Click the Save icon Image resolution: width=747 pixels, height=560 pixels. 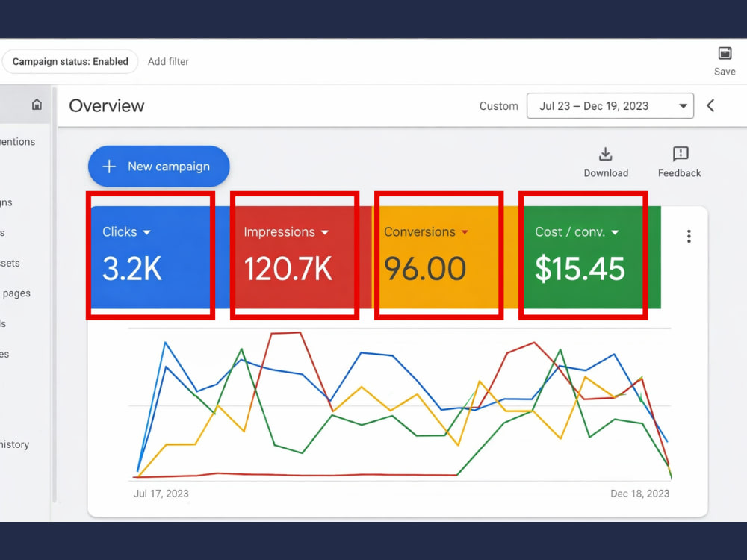point(725,53)
